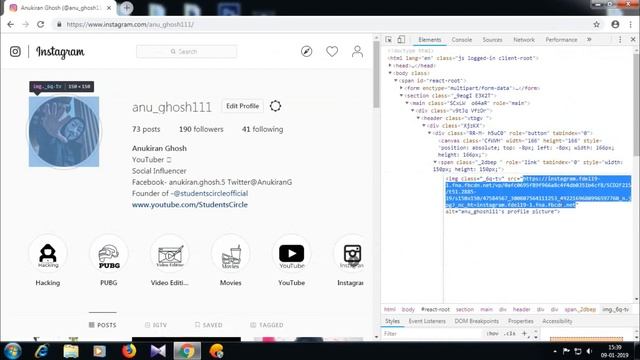Image resolution: width=640 pixels, height=360 pixels.
Task: Select the IGTV profile tab
Action: coord(156,325)
